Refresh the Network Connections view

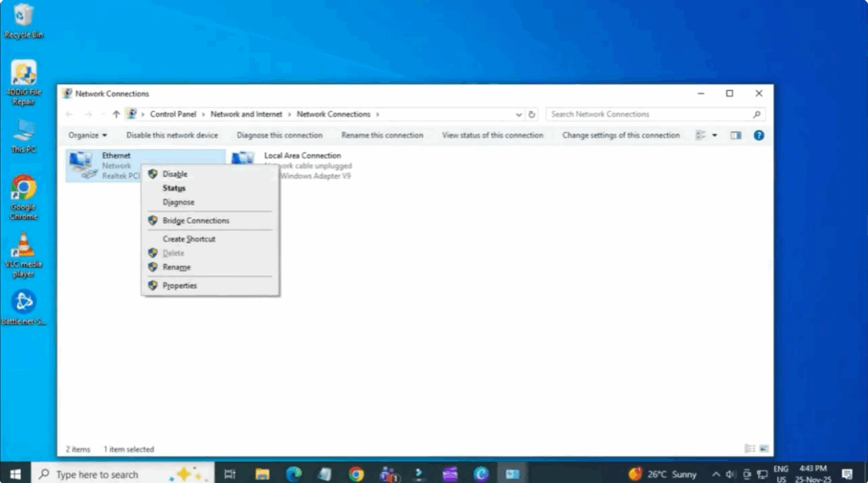point(531,114)
